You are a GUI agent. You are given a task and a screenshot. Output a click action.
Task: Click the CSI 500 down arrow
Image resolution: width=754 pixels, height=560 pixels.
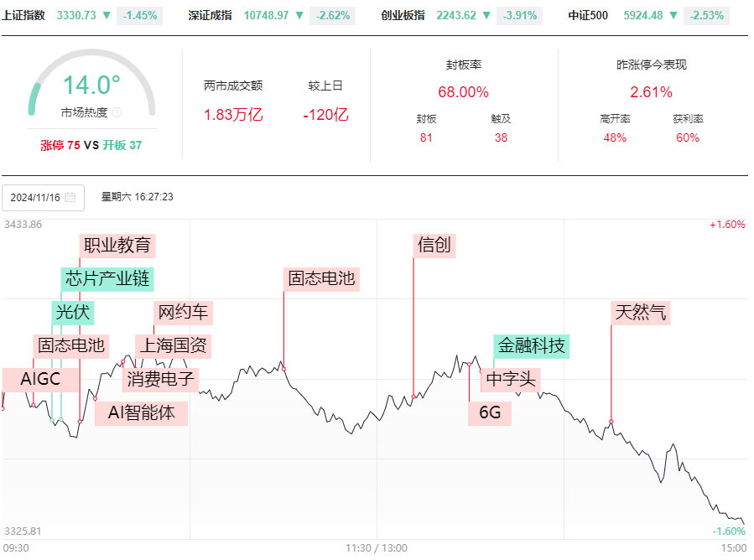pos(673,15)
